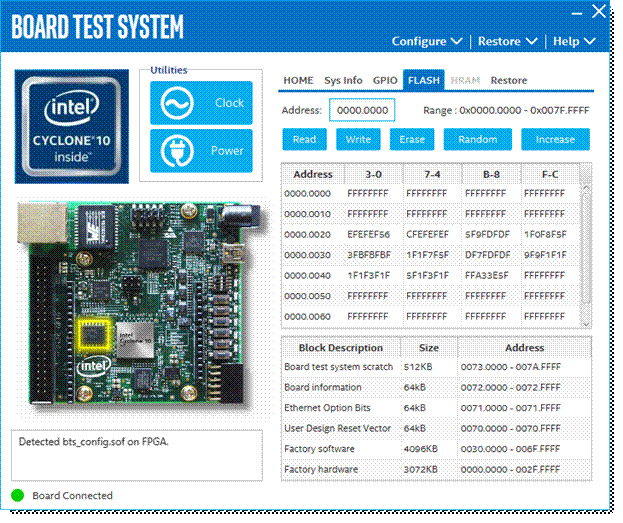Expand the Restore dropdown menu in header
The image size is (623, 523).
click(508, 41)
